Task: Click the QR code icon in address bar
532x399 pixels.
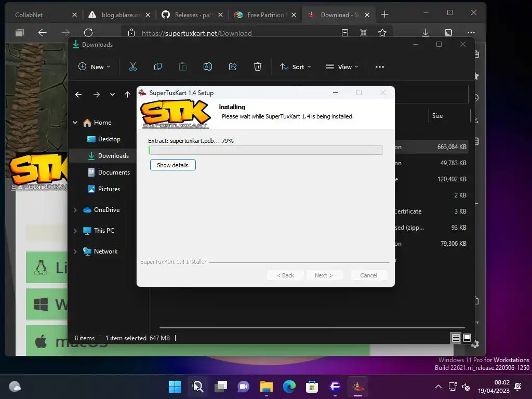Action: click(x=363, y=33)
